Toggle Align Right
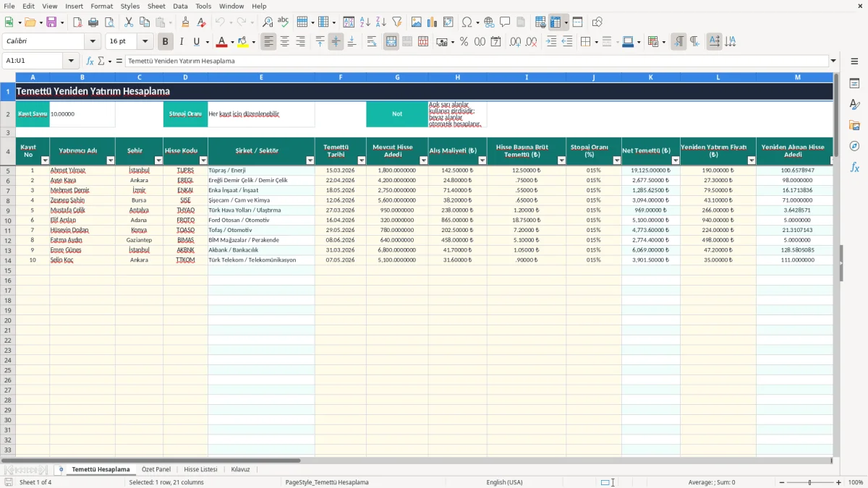Screen dimensions: 868x488 pos(301,42)
